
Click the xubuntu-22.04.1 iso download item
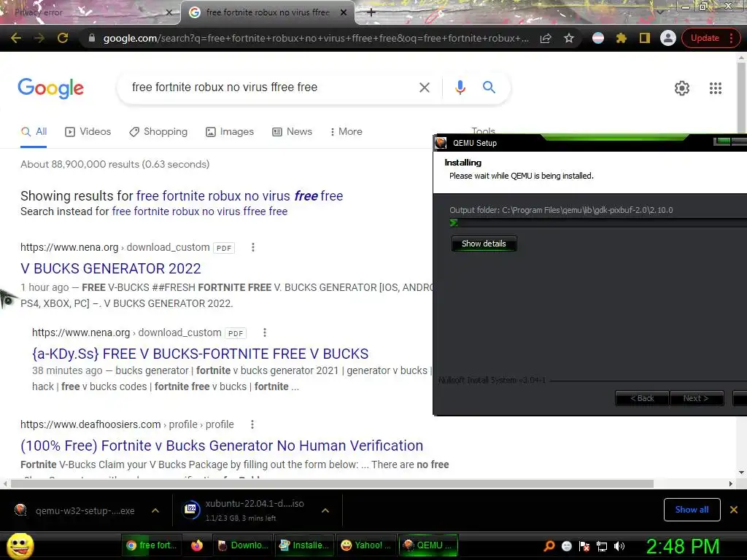tap(248, 510)
